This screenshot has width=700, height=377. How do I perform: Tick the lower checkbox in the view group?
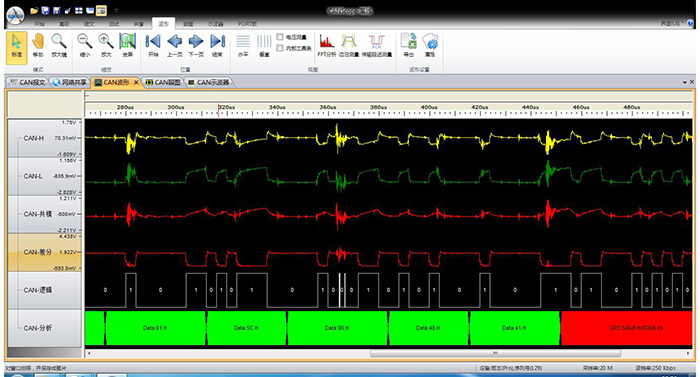tap(280, 48)
